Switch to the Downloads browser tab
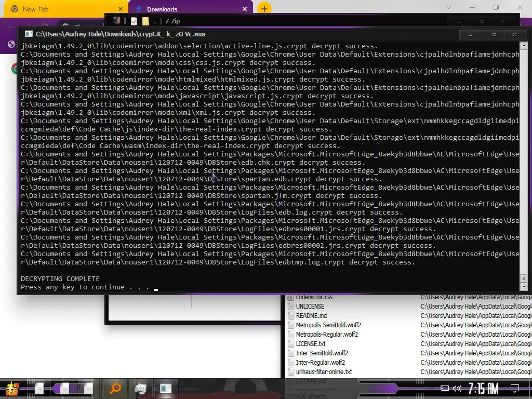The width and height of the screenshot is (532, 399). (190, 9)
